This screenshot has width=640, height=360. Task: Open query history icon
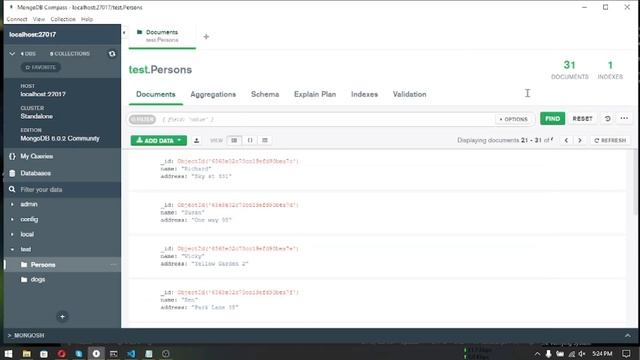[607, 118]
